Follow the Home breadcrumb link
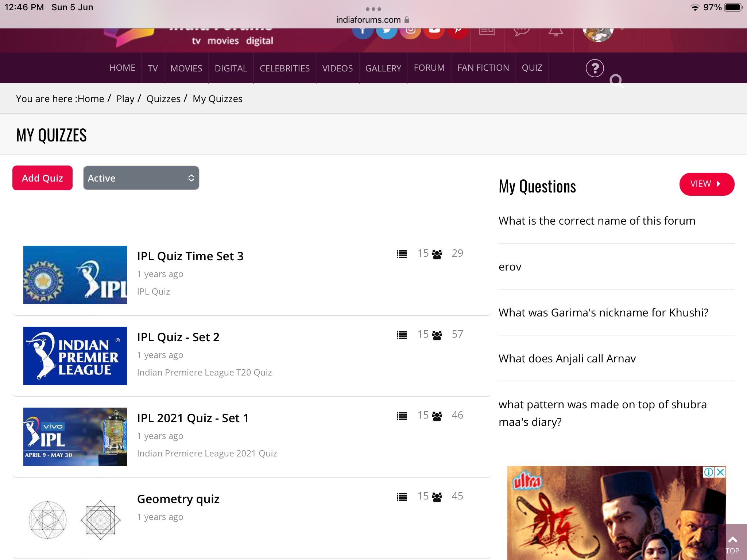This screenshot has width=747, height=560. point(91,99)
